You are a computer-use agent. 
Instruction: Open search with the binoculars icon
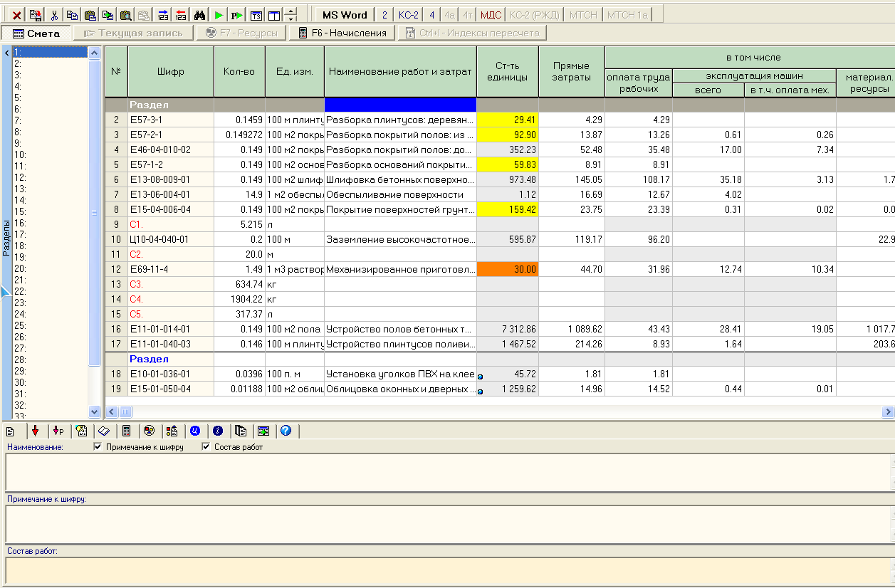click(200, 15)
